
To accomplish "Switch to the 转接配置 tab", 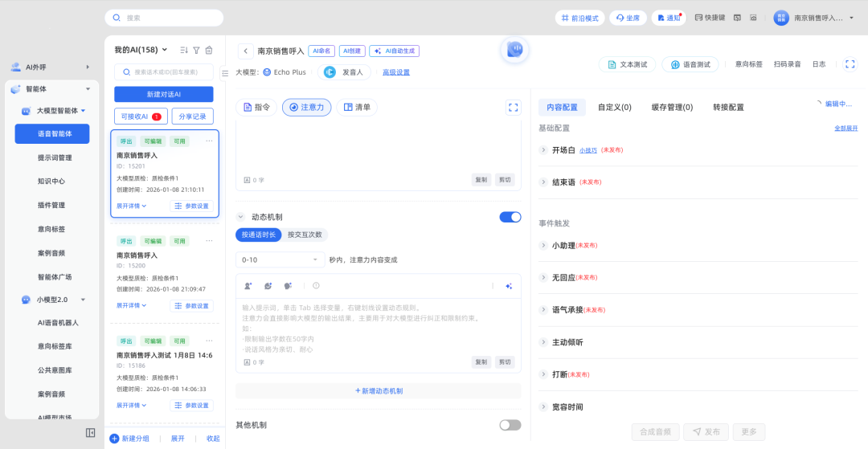I will (x=728, y=107).
